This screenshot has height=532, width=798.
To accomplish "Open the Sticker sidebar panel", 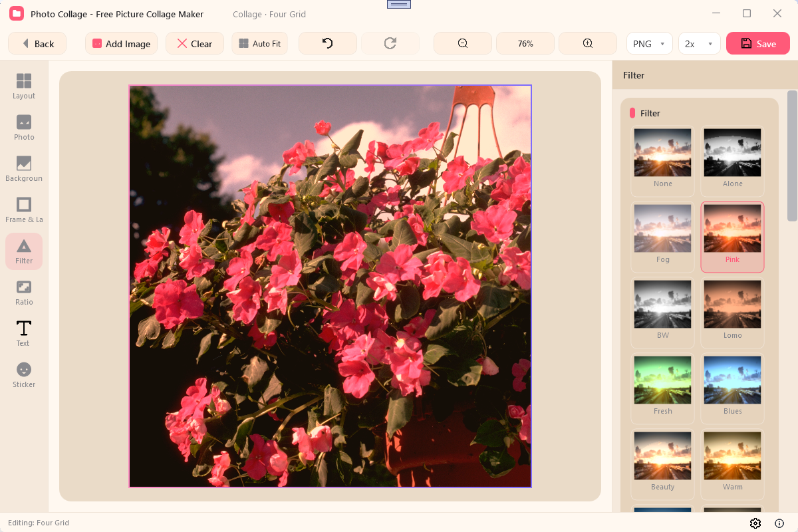I will pos(24,375).
